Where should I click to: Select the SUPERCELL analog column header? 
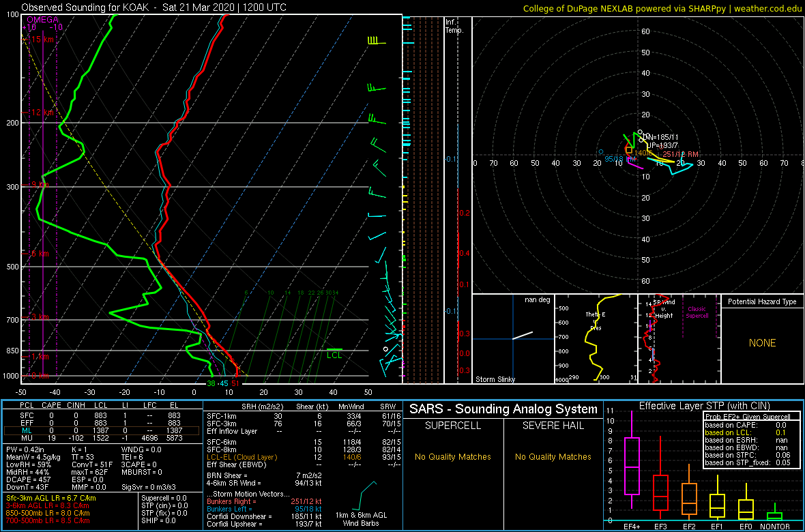click(452, 426)
